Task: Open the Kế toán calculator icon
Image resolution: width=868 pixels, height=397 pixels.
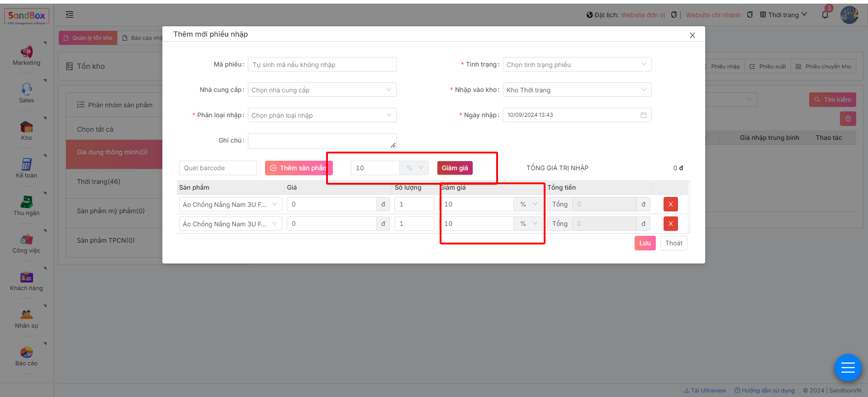Action: [x=26, y=164]
